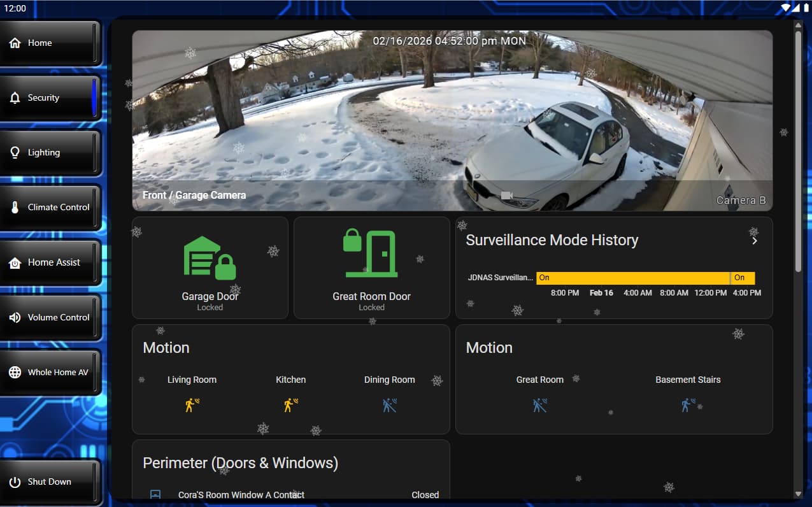Select Whole Home AV in sidebar

click(50, 373)
